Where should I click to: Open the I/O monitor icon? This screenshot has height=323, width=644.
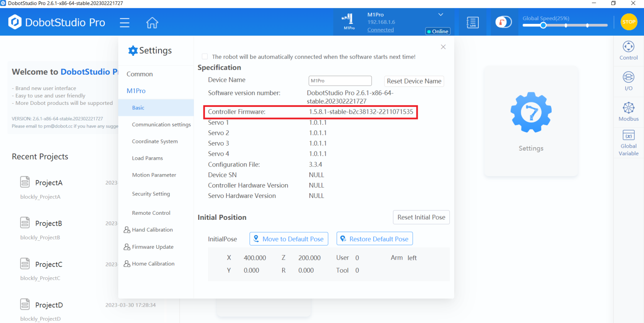(x=628, y=81)
